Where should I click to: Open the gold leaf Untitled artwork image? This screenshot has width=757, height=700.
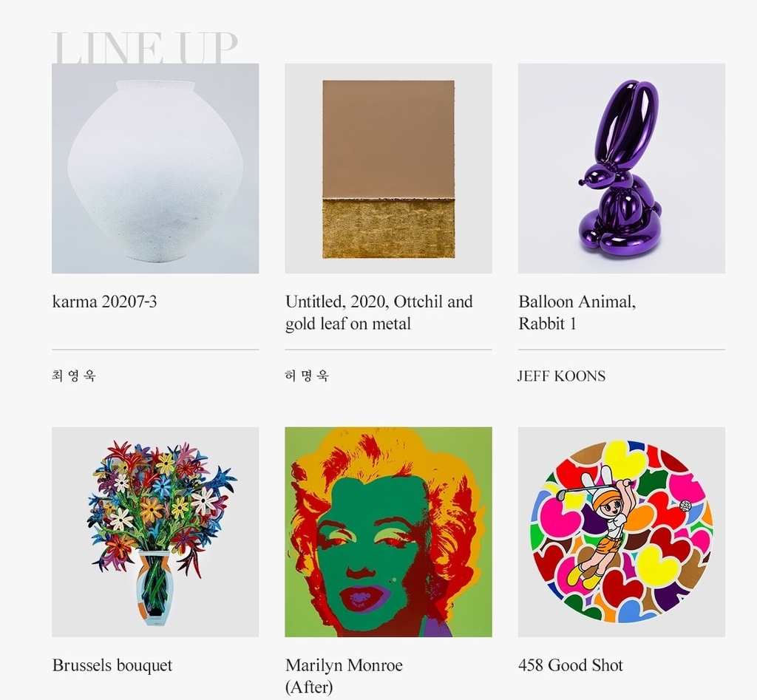388,168
